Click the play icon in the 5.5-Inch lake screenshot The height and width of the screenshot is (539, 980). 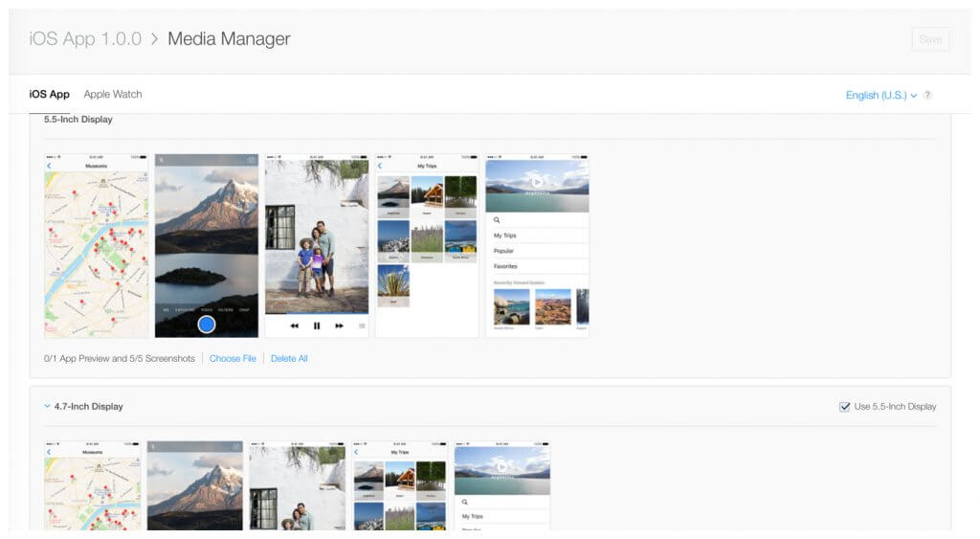(x=537, y=182)
